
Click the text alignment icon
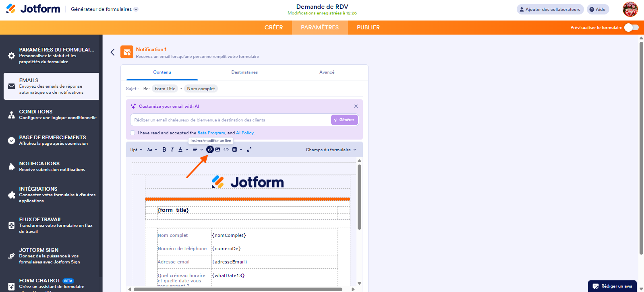[x=195, y=150]
